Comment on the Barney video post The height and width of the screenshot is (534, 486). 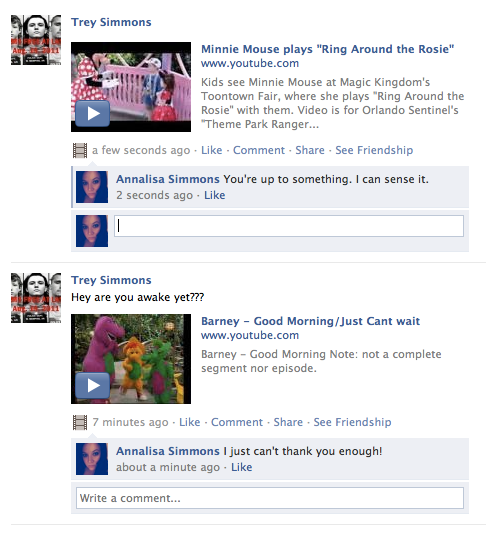[237, 422]
